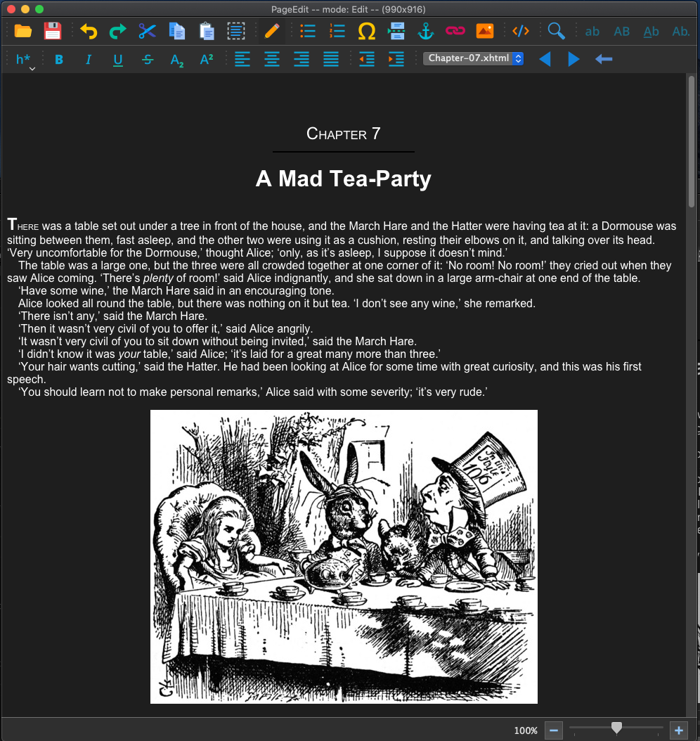700x741 pixels.
Task: Click the '100%' zoom level label
Action: [526, 730]
